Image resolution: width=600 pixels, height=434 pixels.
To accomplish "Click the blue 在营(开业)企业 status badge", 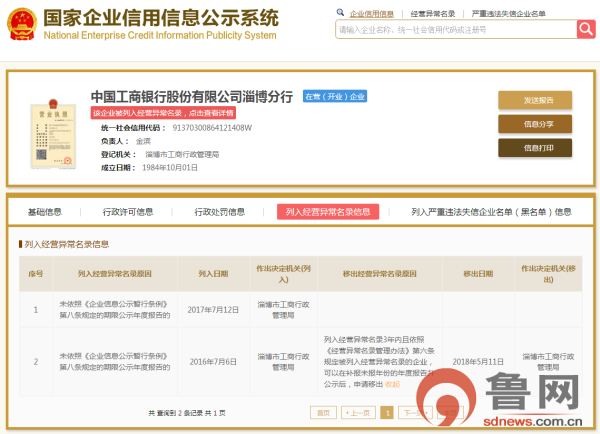I will pyautogui.click(x=335, y=96).
